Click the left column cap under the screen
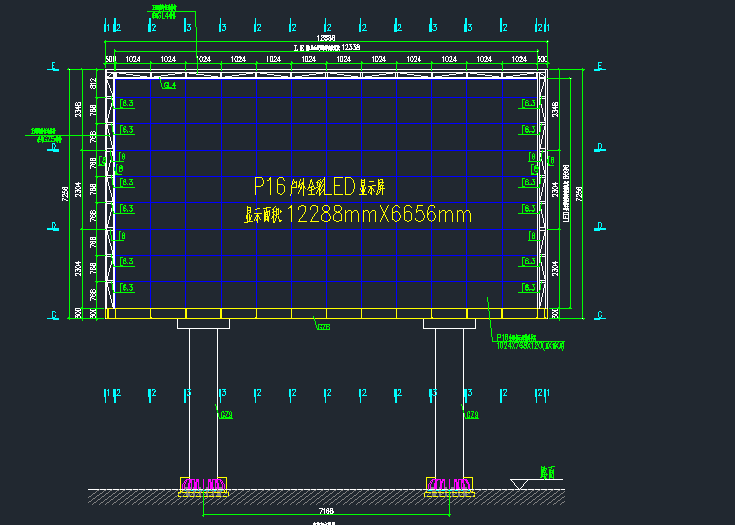The height and width of the screenshot is (525, 735). 203,324
